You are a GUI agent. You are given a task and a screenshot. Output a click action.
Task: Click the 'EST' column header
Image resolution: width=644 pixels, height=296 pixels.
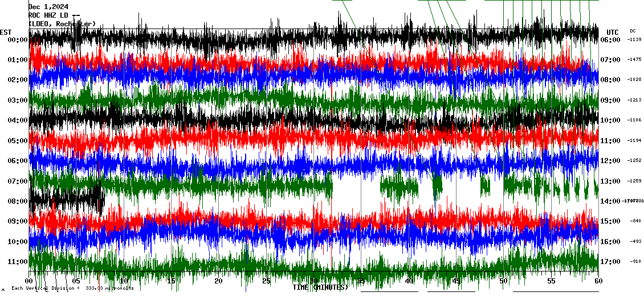point(6,32)
